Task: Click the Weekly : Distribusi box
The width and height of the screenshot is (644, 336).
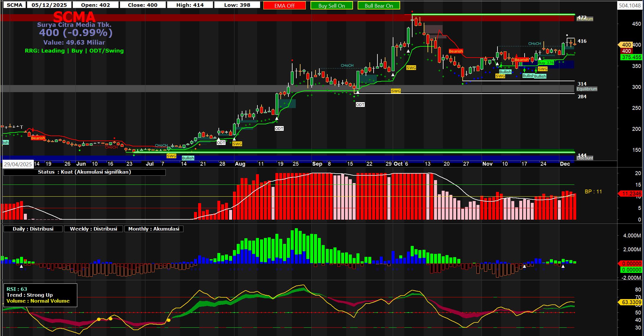Action: (93, 229)
